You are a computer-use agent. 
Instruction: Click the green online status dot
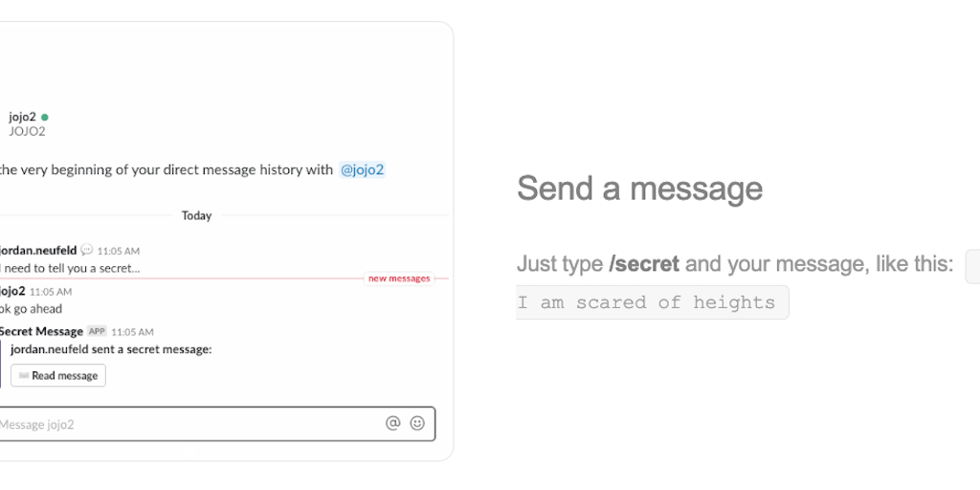click(45, 117)
